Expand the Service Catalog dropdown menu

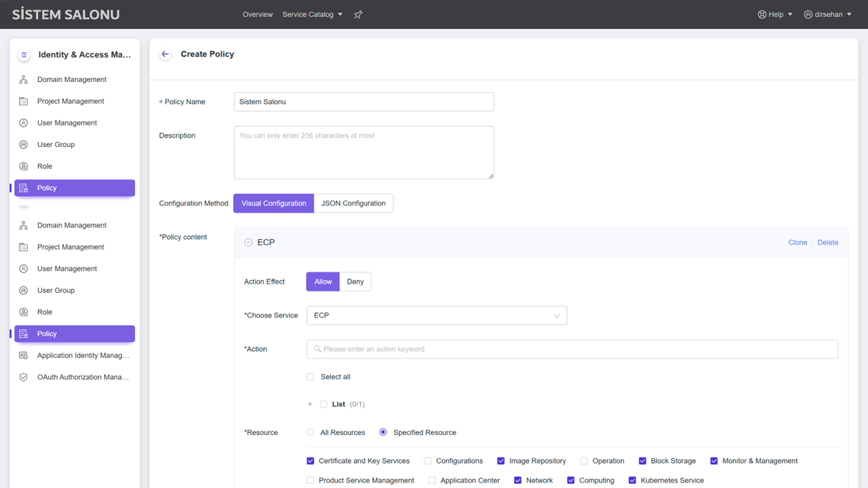[313, 14]
